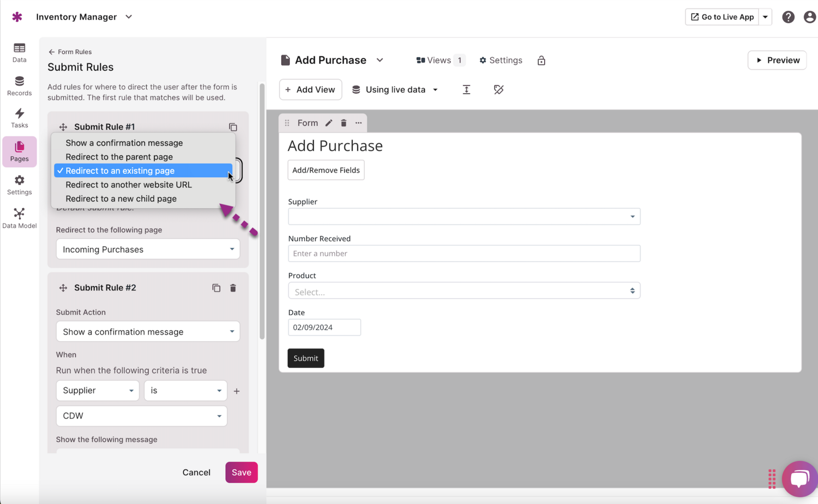Delete the Form view with trash icon

(x=344, y=123)
